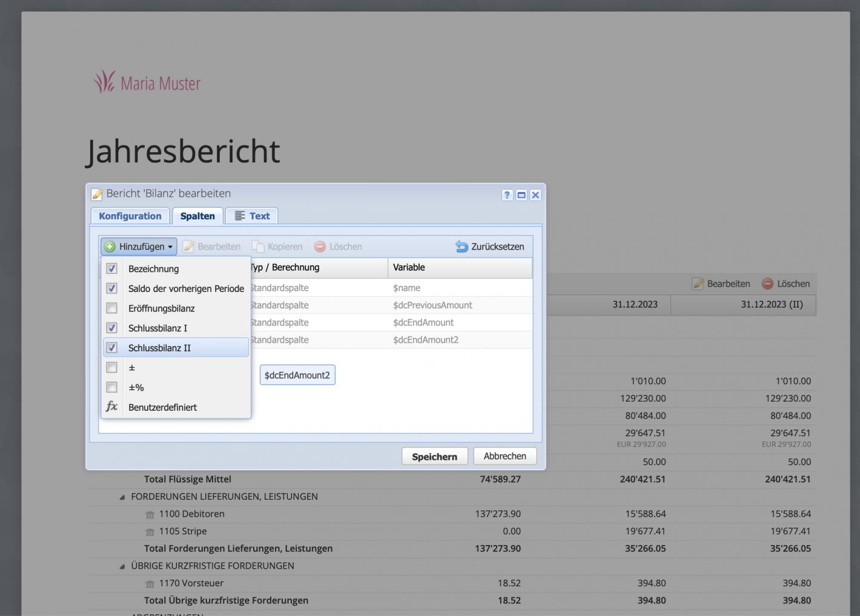Uncheck the Schlussbilanz I option
The width and height of the screenshot is (860, 616).
[111, 328]
